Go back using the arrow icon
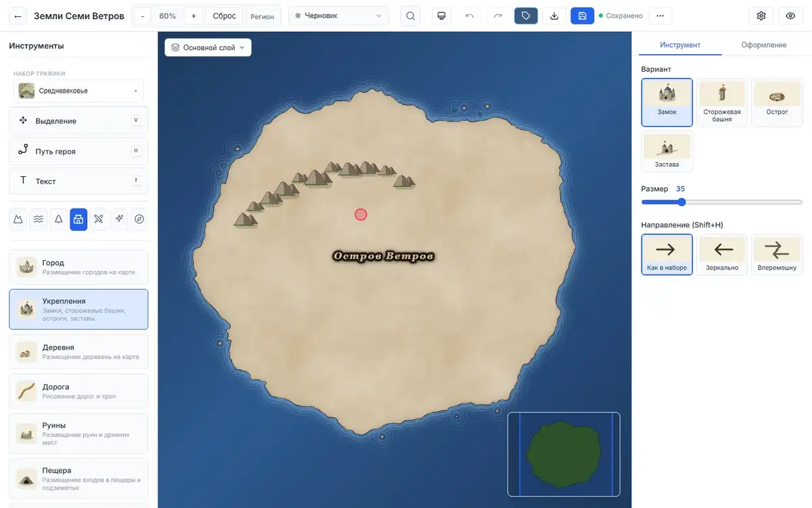The image size is (812, 508). coord(18,16)
